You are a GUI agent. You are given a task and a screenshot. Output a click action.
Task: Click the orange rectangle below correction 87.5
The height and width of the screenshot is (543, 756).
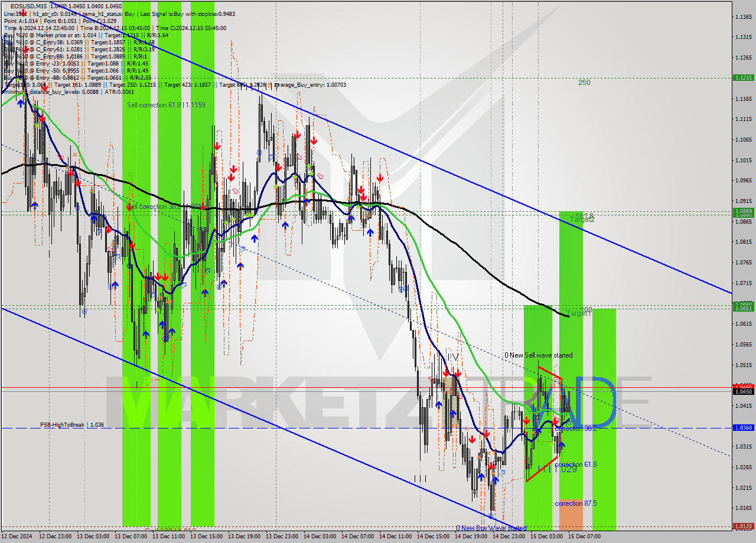click(x=571, y=514)
